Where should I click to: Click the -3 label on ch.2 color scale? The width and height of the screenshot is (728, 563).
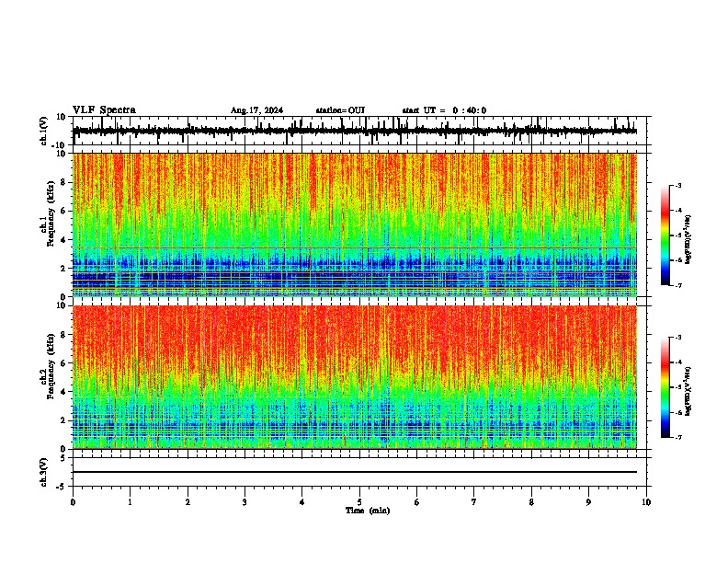click(677, 338)
